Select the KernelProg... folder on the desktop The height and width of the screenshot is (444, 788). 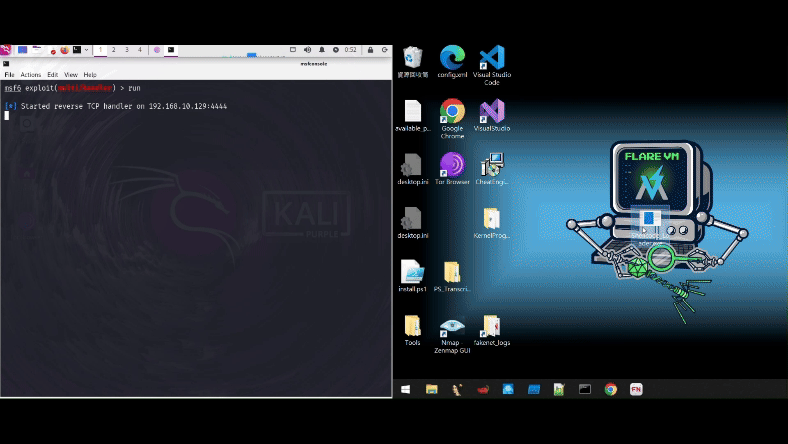[492, 223]
